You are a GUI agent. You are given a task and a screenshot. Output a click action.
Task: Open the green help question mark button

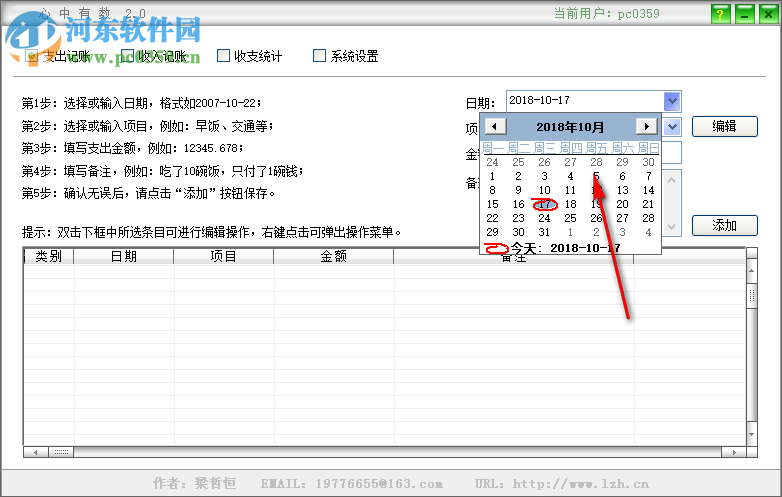coord(720,14)
